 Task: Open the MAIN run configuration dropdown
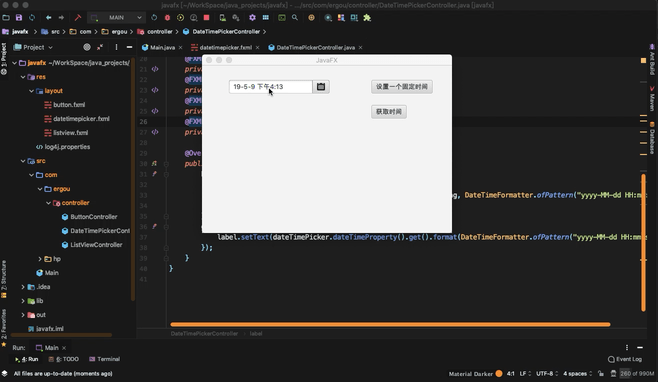[116, 18]
